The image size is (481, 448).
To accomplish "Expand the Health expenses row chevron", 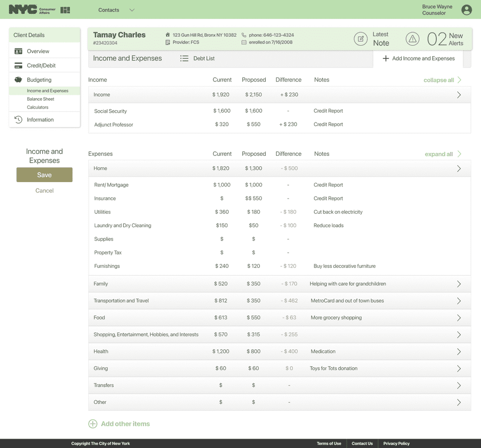I will click(459, 351).
